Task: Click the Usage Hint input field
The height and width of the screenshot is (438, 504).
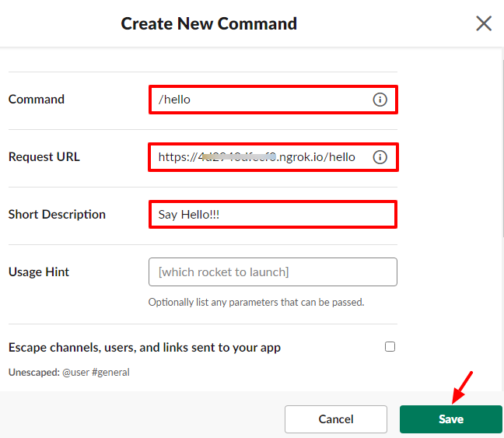Action: tap(273, 272)
